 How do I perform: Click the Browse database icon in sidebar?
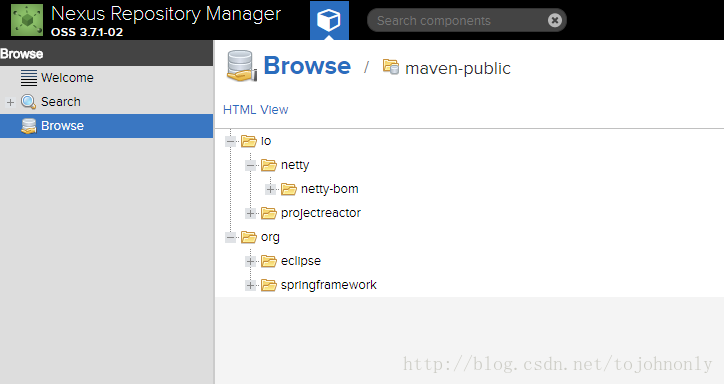click(29, 126)
